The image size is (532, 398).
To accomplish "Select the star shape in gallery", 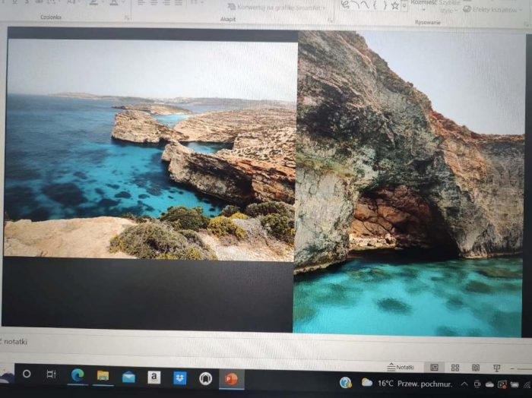I will point(395,5).
